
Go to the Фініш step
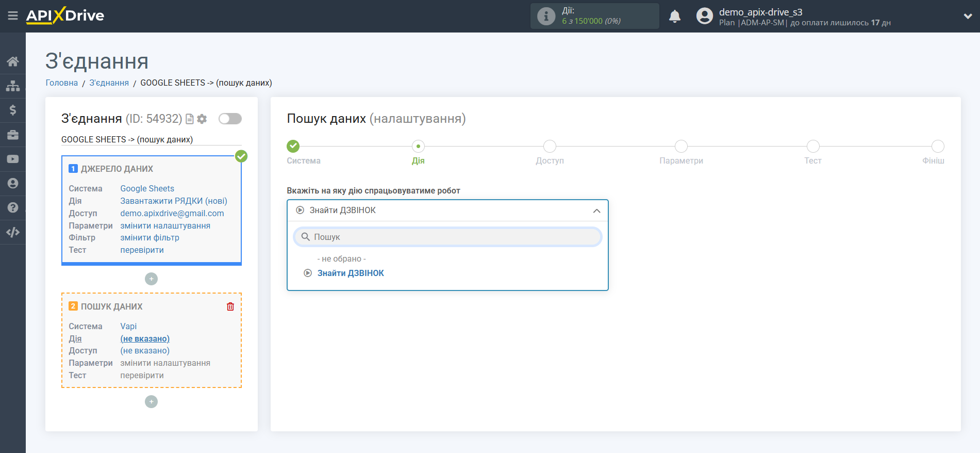[x=938, y=147]
